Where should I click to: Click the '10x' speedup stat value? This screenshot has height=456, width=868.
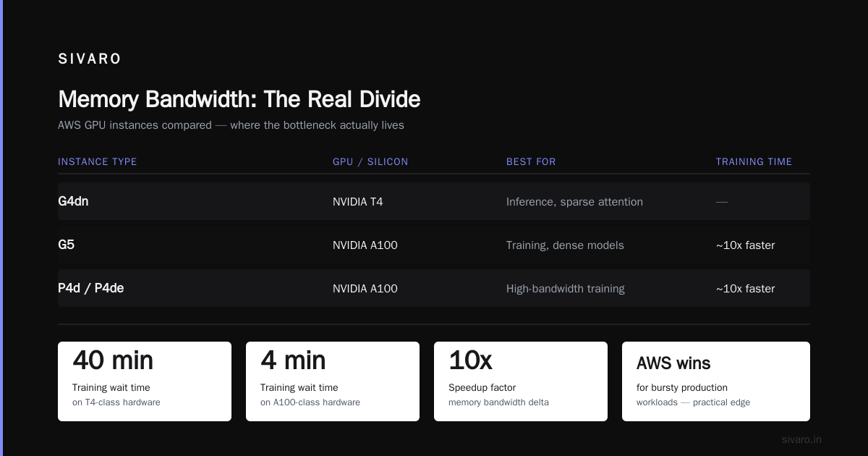(x=470, y=360)
